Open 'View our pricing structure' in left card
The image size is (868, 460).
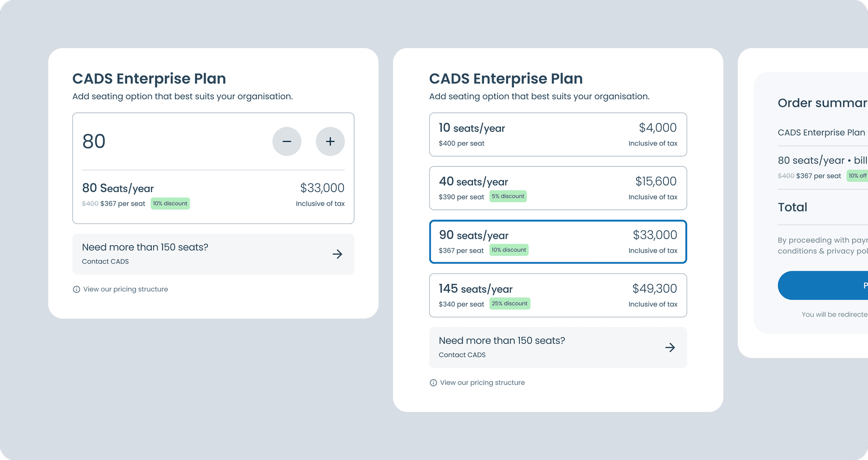click(x=125, y=289)
